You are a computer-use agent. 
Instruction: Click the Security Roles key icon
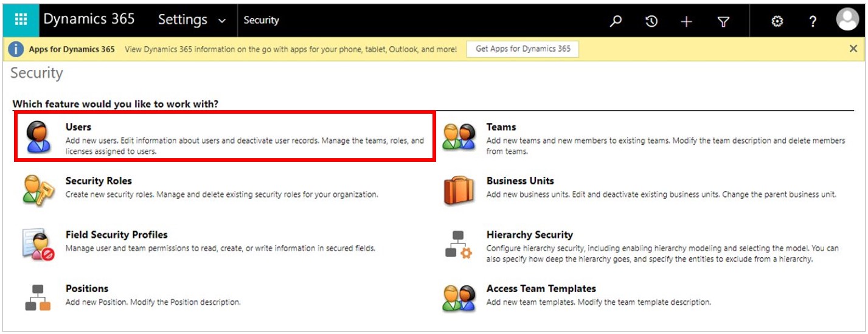pos(38,190)
